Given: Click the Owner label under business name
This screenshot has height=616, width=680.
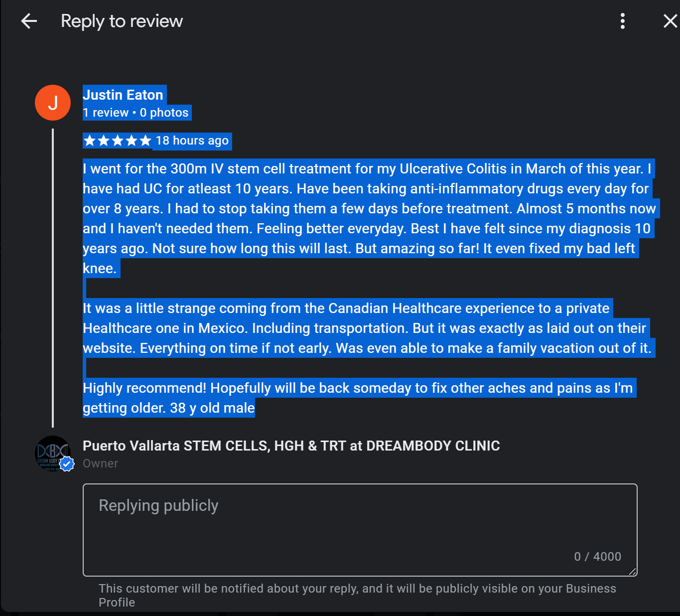Looking at the screenshot, I should 101,463.
